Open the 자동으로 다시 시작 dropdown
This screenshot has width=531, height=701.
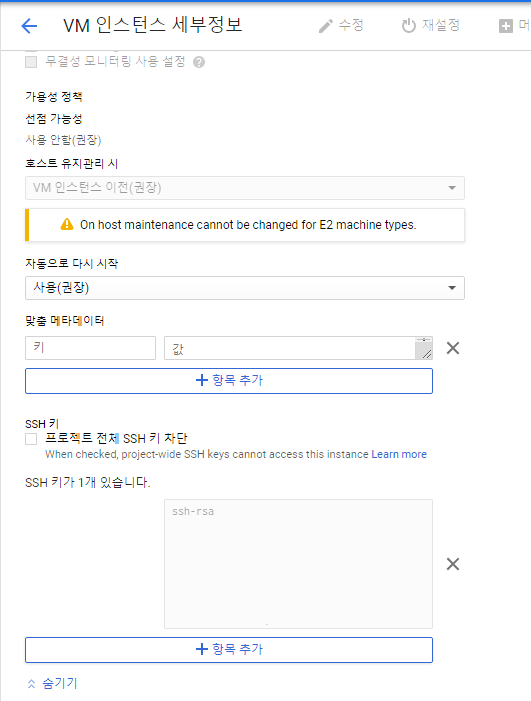244,288
